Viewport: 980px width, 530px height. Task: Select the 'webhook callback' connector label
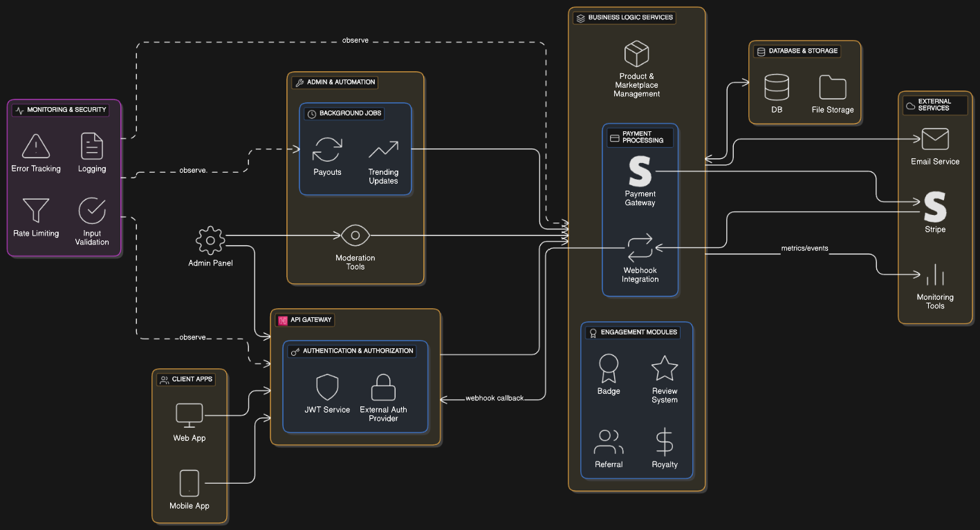pos(494,398)
